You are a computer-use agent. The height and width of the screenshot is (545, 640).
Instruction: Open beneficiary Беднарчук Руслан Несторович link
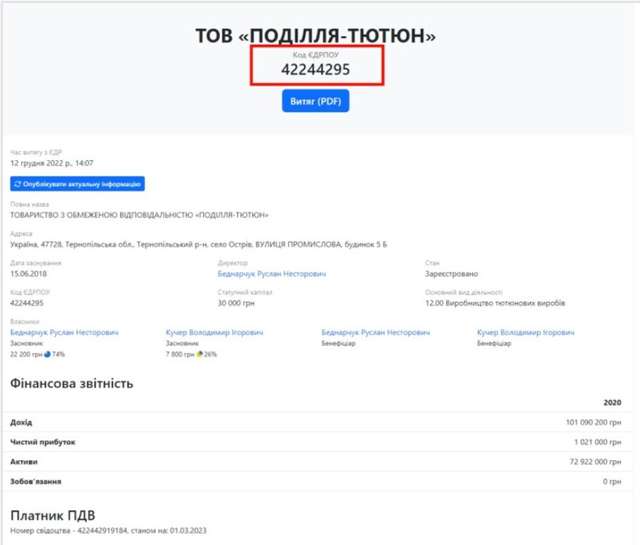tap(376, 332)
